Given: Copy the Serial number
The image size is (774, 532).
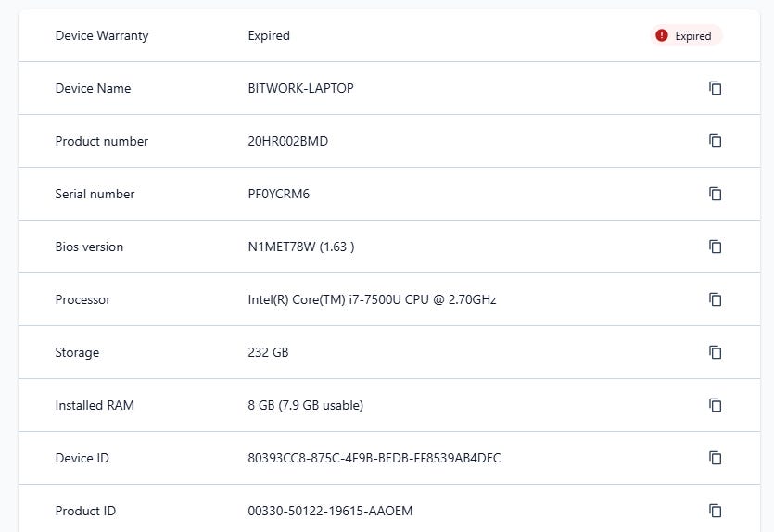Looking at the screenshot, I should [x=715, y=194].
